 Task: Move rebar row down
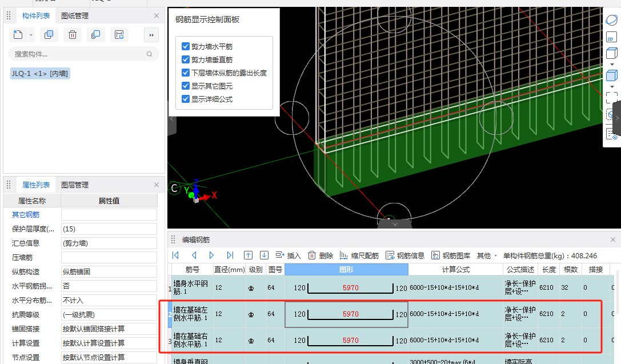tap(264, 255)
